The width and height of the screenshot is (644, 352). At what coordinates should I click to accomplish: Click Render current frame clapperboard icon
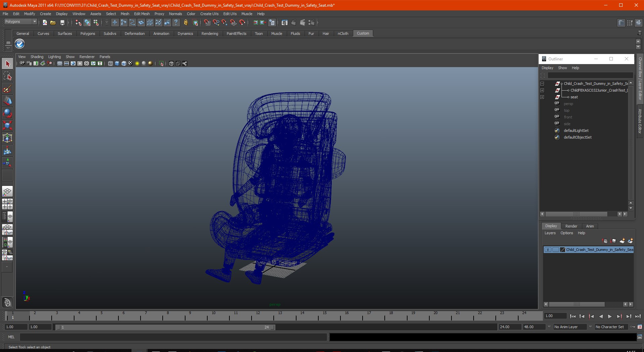[x=293, y=22]
